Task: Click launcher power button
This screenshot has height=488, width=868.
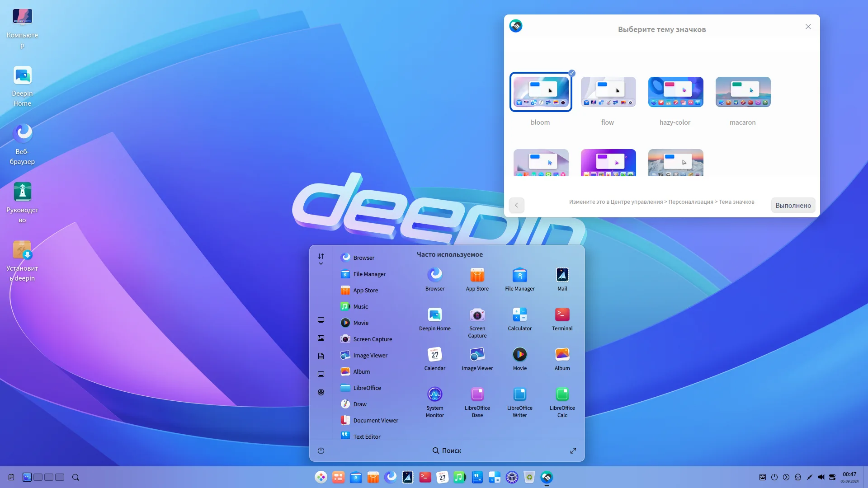Action: tap(321, 450)
